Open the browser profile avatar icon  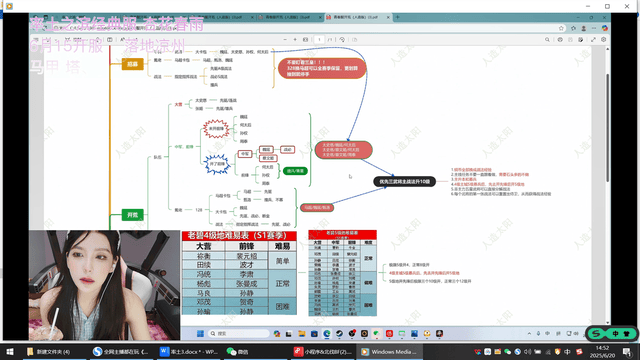(x=584, y=28)
